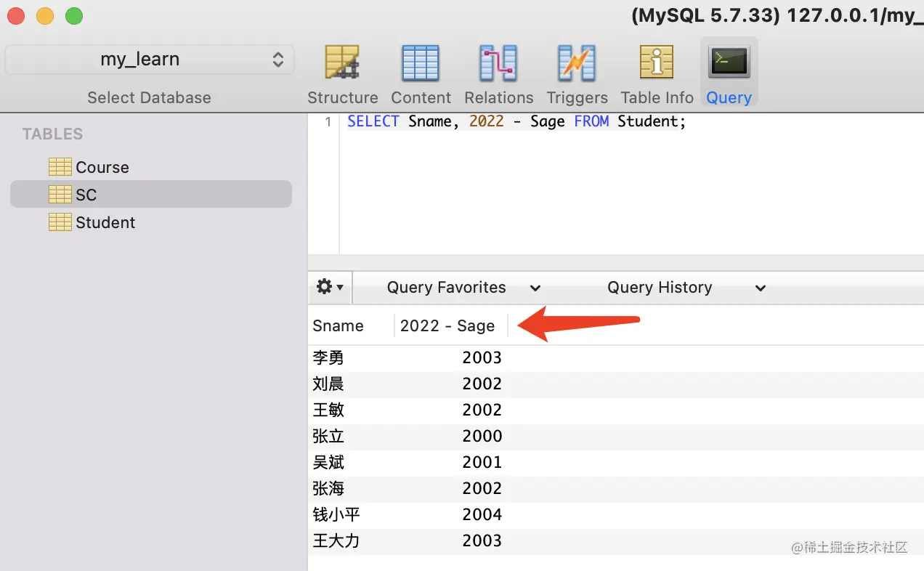Open the Structure view icon
The width and height of the screenshot is (924, 571).
pyautogui.click(x=342, y=63)
